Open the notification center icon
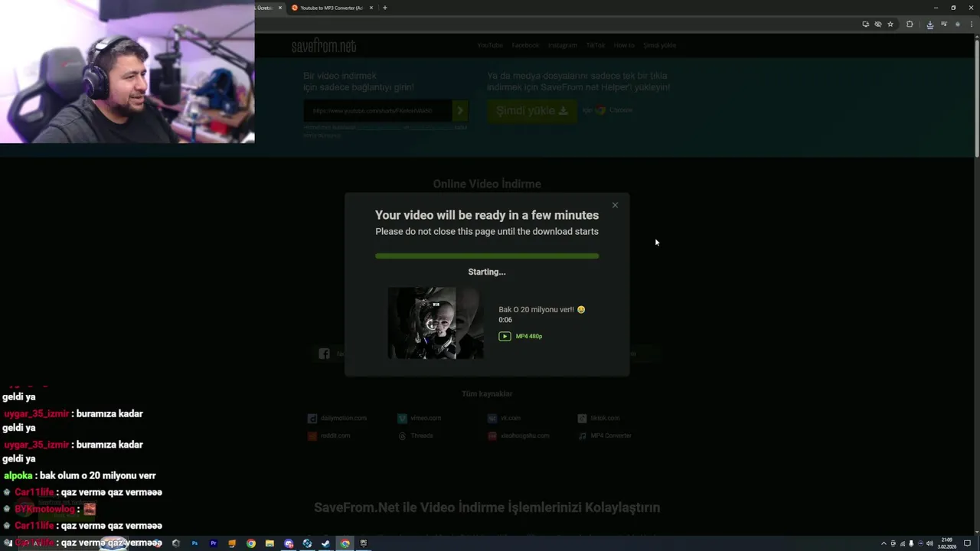 click(x=968, y=543)
